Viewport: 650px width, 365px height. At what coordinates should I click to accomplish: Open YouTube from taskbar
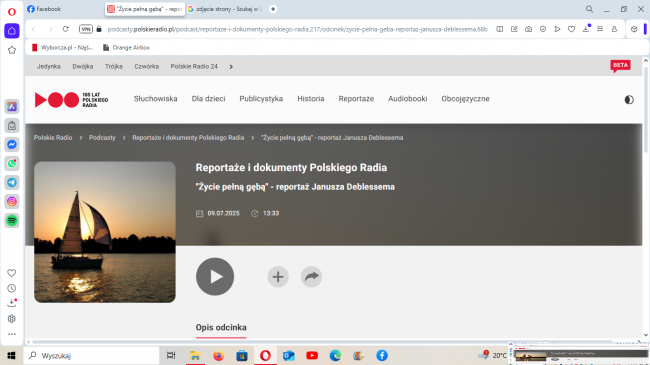(x=312, y=355)
